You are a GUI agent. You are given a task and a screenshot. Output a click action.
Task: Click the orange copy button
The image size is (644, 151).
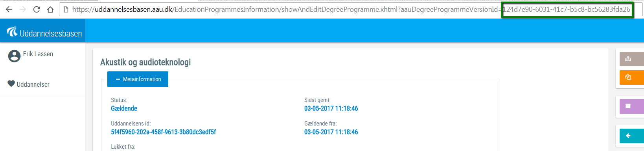tap(631, 77)
